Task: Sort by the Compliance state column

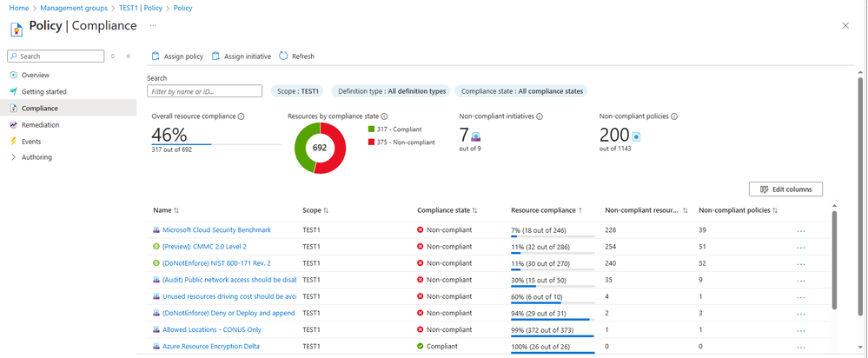Action: coord(447,211)
